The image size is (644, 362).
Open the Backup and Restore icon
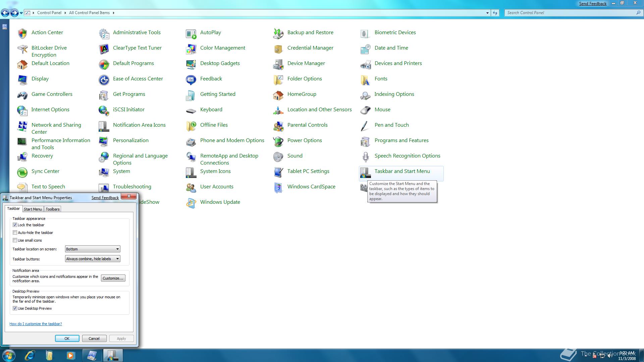278,34
